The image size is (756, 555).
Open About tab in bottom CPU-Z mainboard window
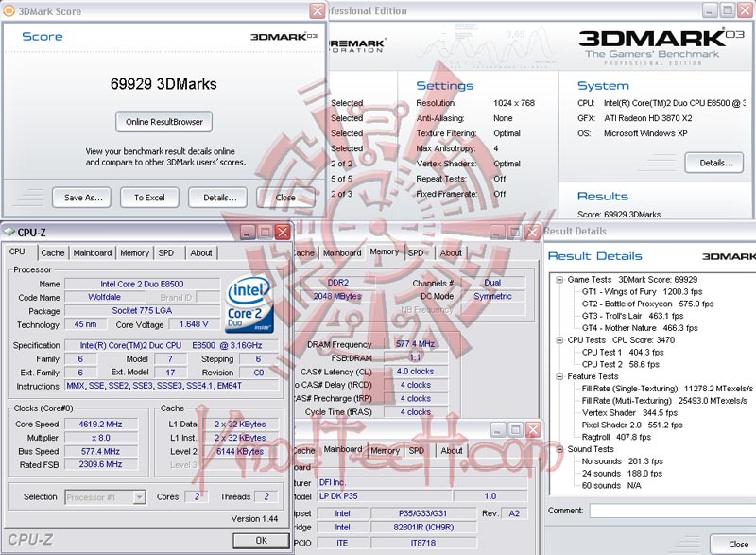[x=452, y=450]
